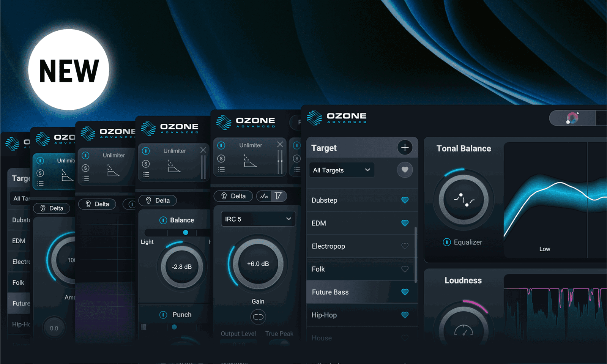Screen dimensions: 607x364
Task: Open the presets list icon in the highlighted Unlimiter module
Action: pos(40,184)
